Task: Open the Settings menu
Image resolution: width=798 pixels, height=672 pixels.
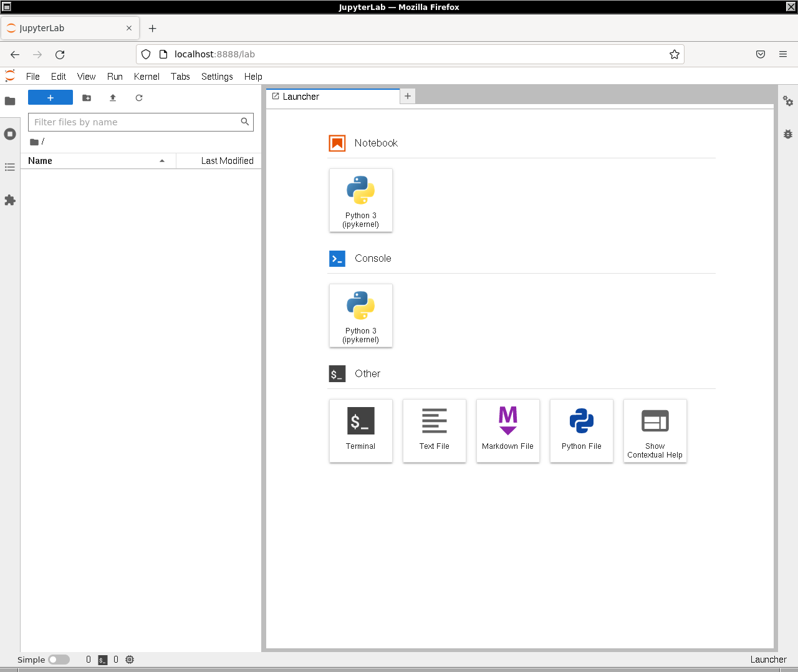Action: pyautogui.click(x=217, y=77)
